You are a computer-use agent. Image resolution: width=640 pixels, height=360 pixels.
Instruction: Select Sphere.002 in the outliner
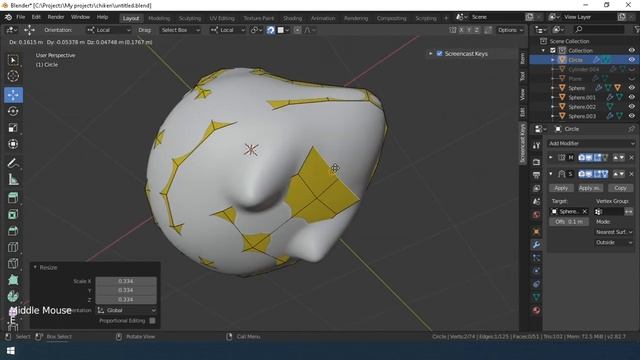582,107
